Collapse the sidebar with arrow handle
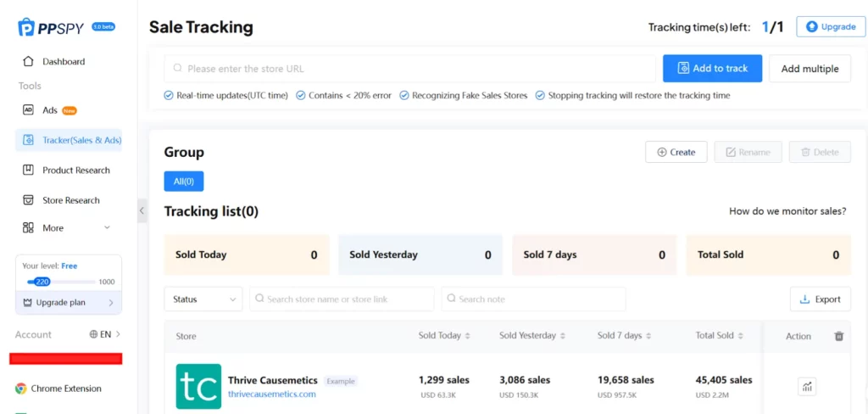The width and height of the screenshot is (868, 414). tap(142, 210)
